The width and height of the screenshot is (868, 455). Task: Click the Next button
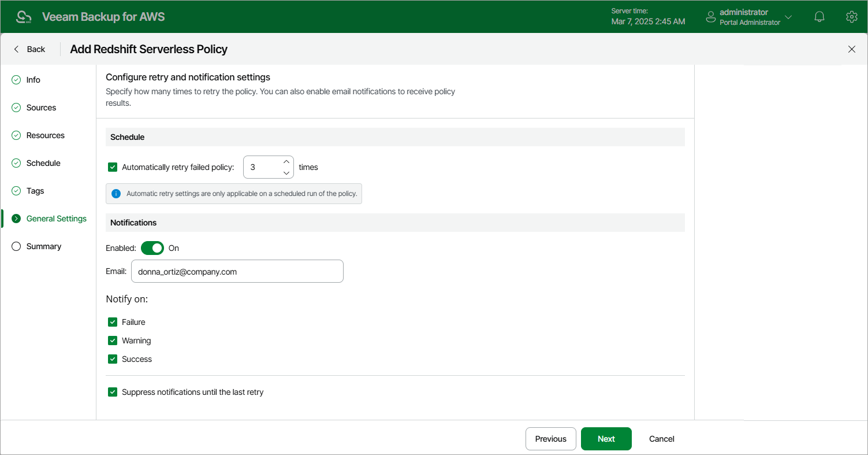point(606,439)
